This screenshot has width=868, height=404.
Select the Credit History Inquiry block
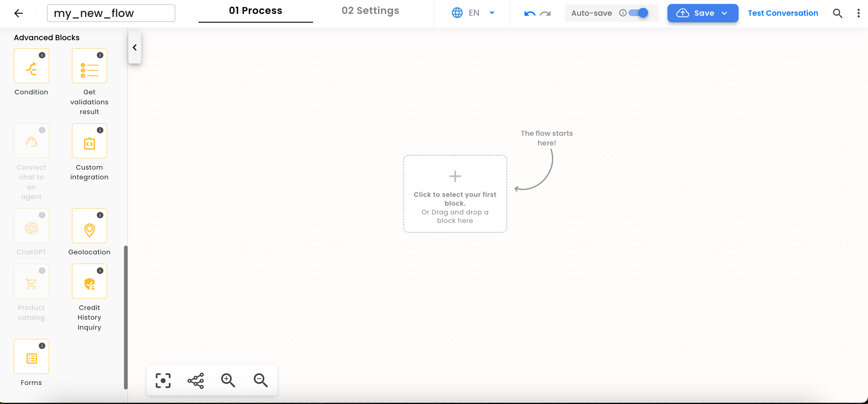click(89, 281)
